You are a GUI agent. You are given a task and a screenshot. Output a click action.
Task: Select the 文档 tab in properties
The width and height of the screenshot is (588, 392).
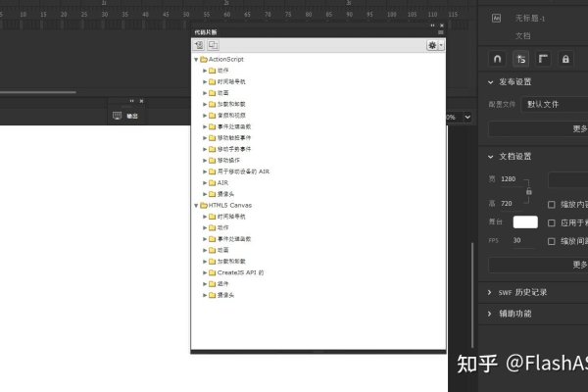pyautogui.click(x=522, y=35)
